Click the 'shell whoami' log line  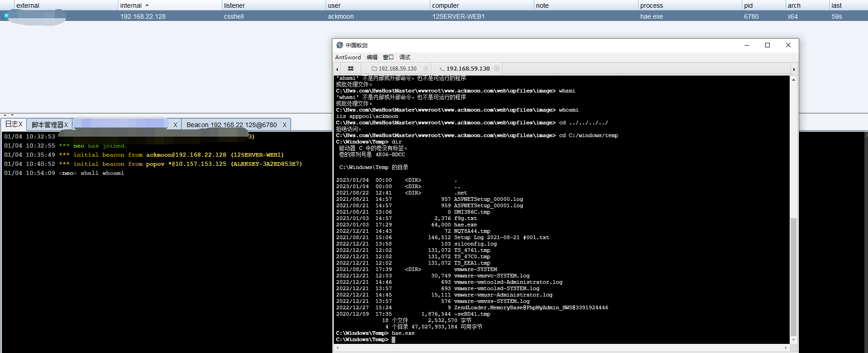point(64,173)
